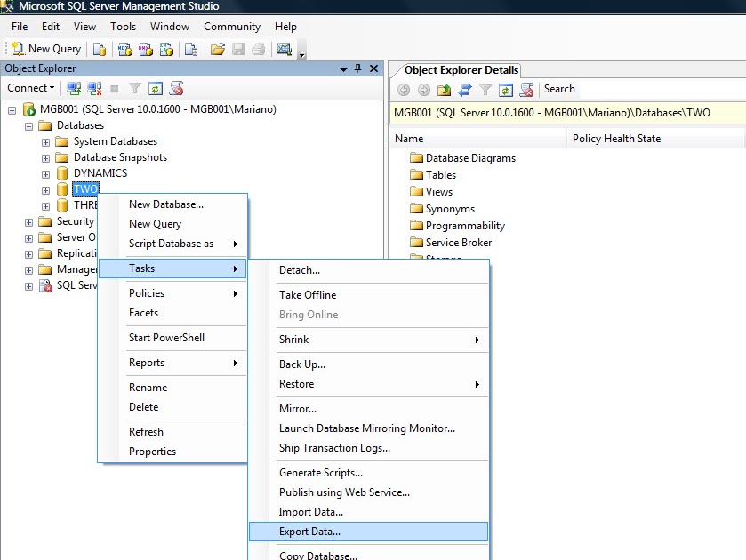This screenshot has width=746, height=560.
Task: Click Up folder icon in Details toolbar
Action: [x=444, y=90]
